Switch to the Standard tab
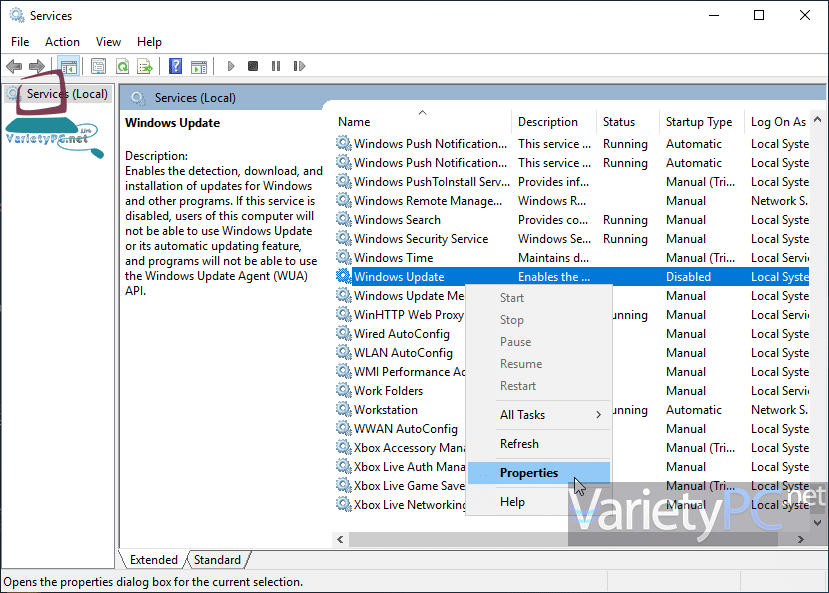The height and width of the screenshot is (593, 829). pyautogui.click(x=217, y=560)
